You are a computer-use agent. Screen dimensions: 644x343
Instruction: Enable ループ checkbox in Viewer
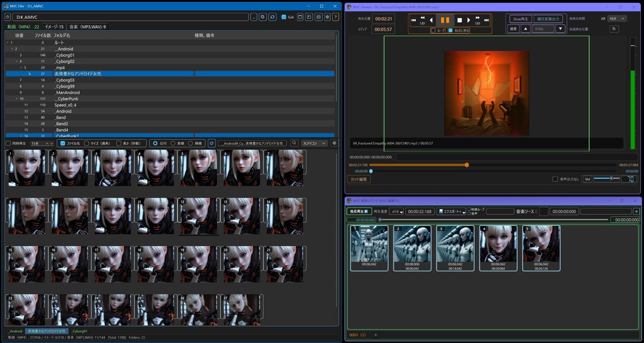pyautogui.click(x=433, y=30)
